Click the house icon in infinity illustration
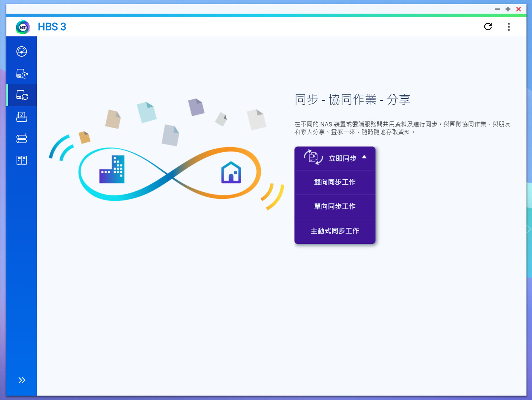Screen dimensions: 532x400 (x=231, y=172)
